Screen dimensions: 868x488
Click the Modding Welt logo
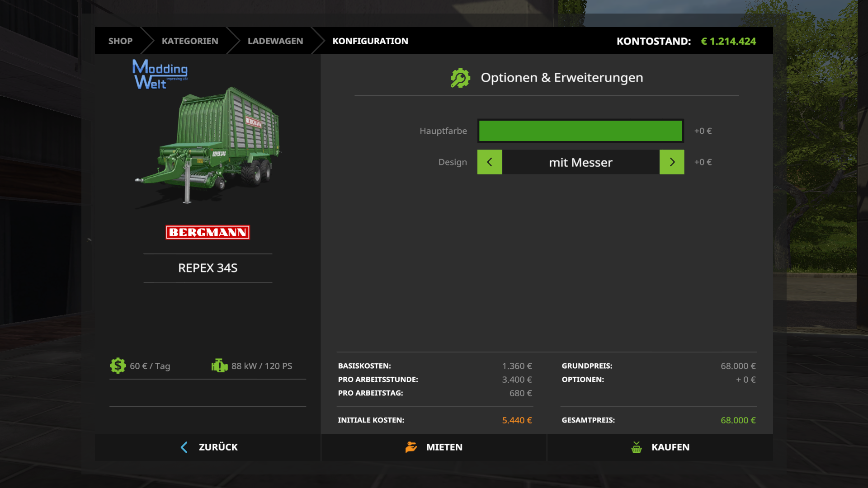160,75
